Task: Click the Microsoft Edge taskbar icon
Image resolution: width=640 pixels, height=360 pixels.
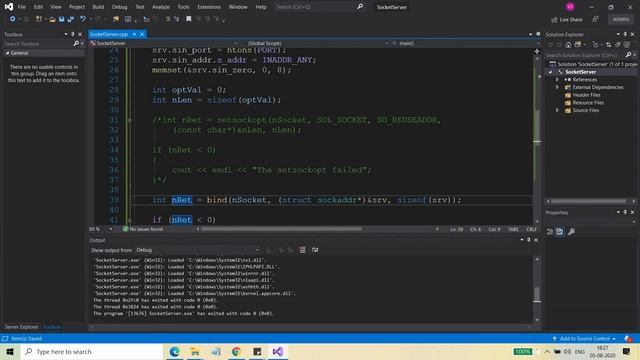Action: pos(174,351)
